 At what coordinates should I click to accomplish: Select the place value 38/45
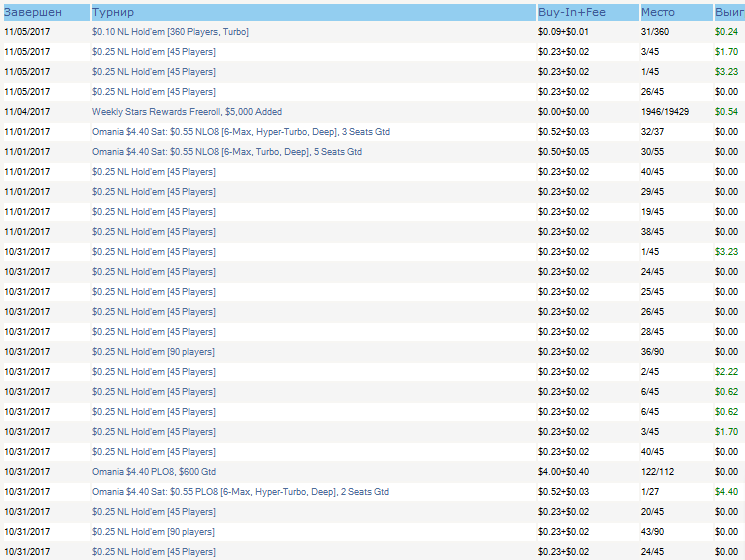(x=652, y=232)
